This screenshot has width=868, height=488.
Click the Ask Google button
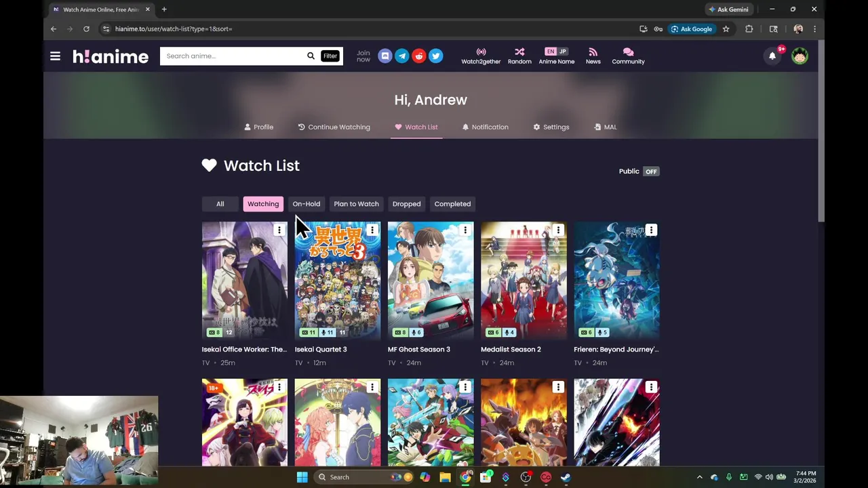[x=692, y=29]
